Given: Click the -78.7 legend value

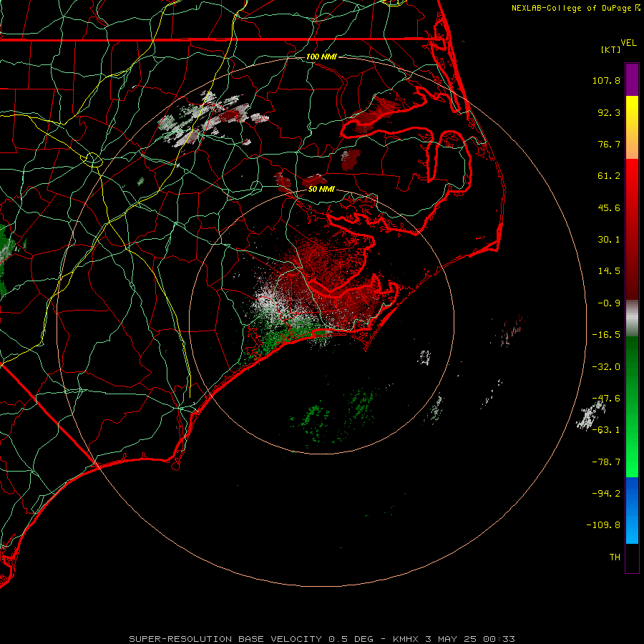Looking at the screenshot, I should click(606, 462).
